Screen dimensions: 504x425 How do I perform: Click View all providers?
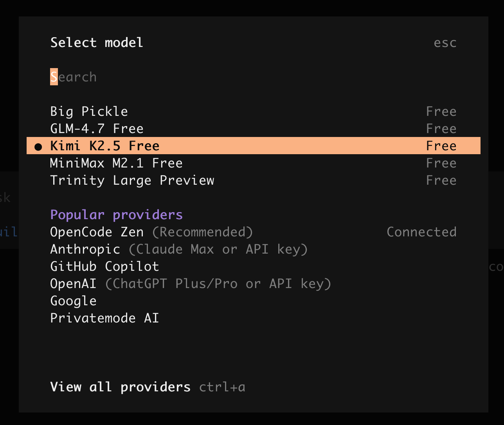[120, 387]
